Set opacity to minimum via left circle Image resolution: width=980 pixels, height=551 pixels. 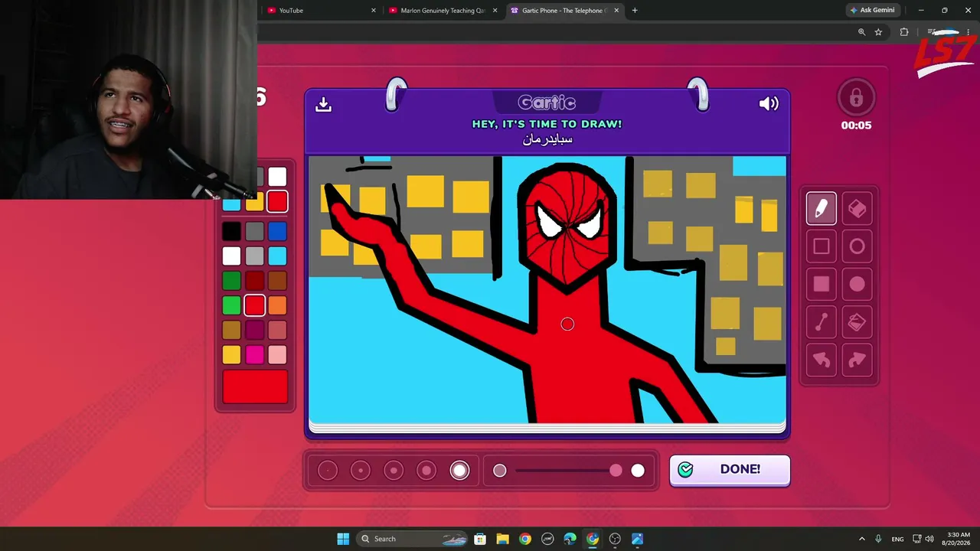pyautogui.click(x=499, y=471)
